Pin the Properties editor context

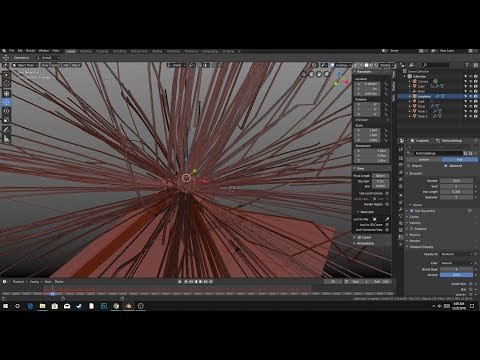(x=476, y=141)
